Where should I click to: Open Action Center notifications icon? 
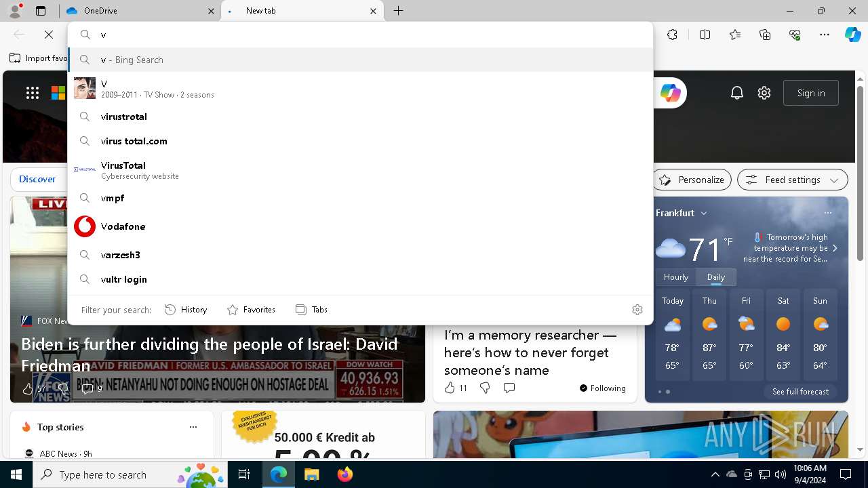coord(846,475)
